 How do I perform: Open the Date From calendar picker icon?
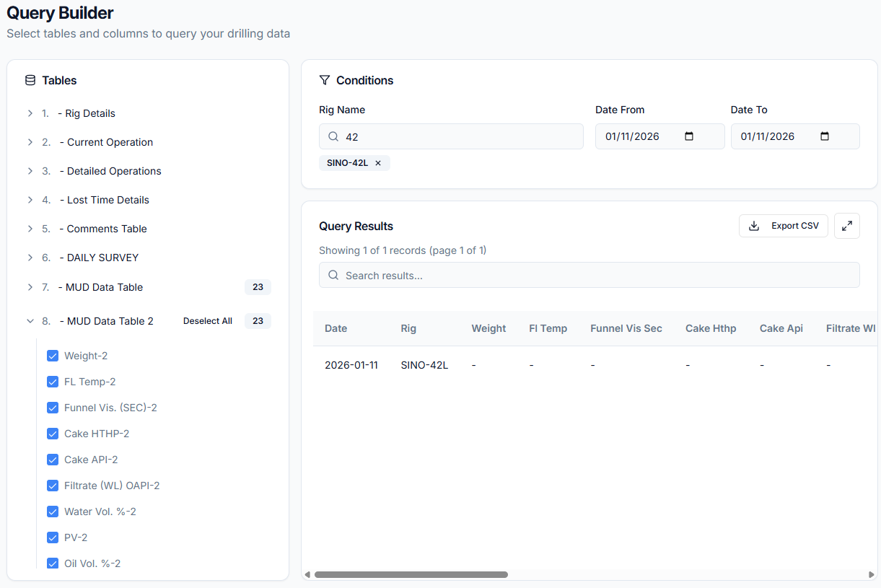pos(688,136)
